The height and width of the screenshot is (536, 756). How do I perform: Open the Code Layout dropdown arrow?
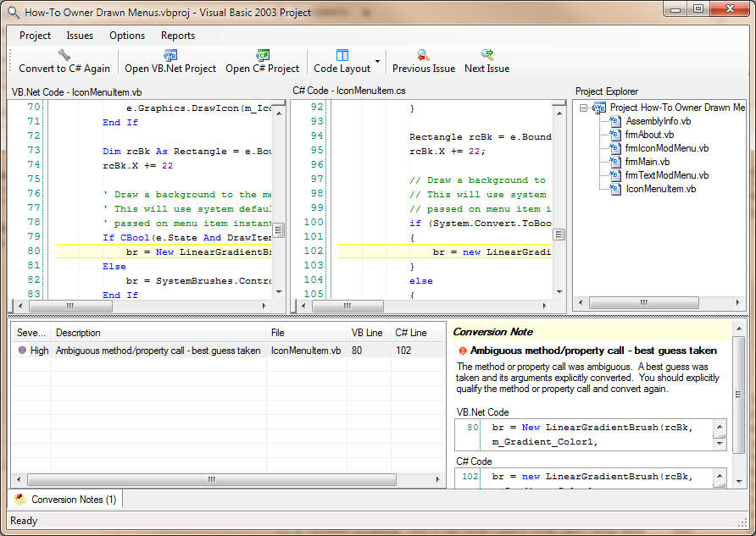point(377,62)
